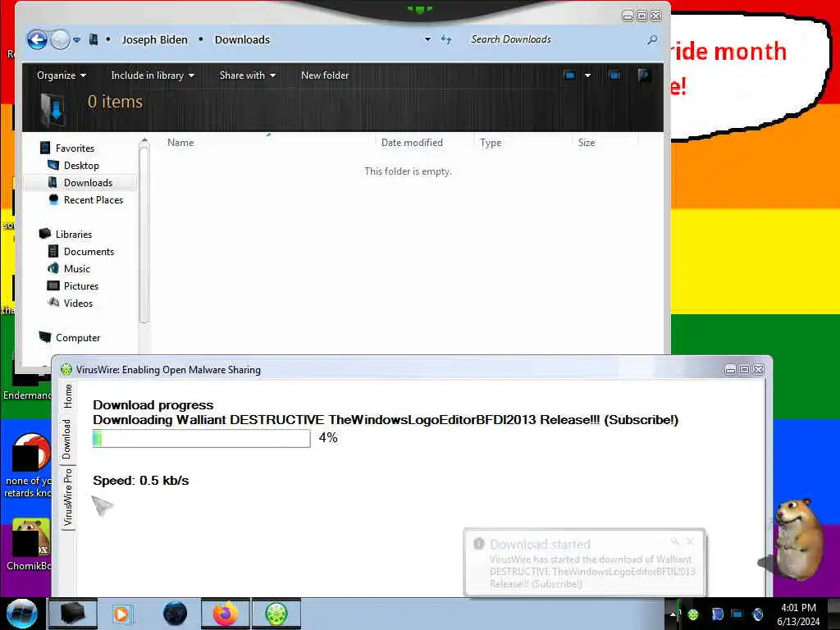
Task: Click the VirusWire title bar lime icon
Action: tap(66, 370)
